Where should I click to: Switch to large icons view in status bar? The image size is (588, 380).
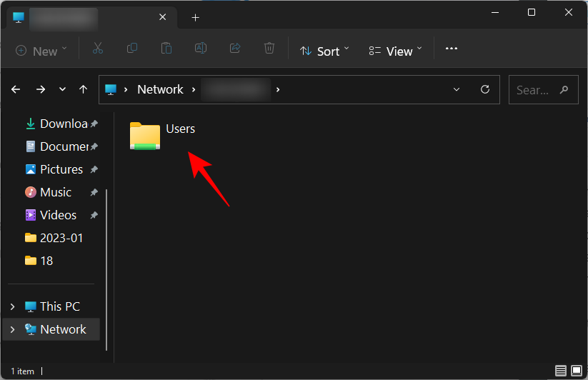(577, 371)
